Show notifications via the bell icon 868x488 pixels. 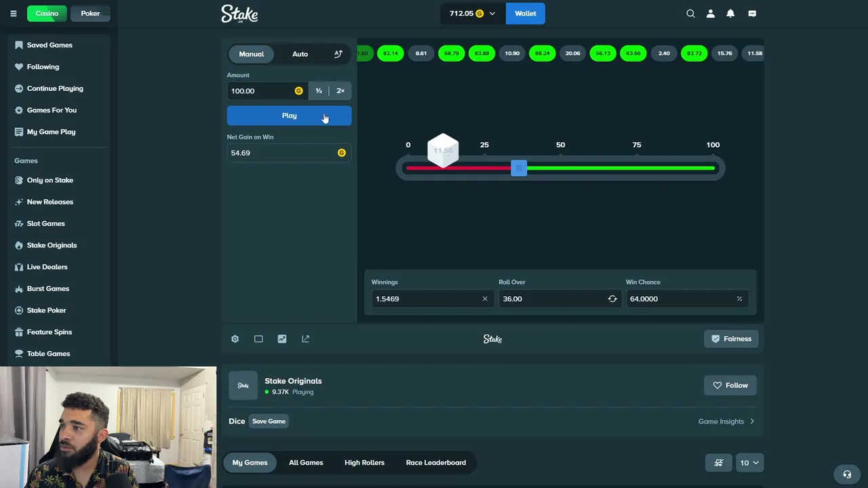tap(730, 14)
